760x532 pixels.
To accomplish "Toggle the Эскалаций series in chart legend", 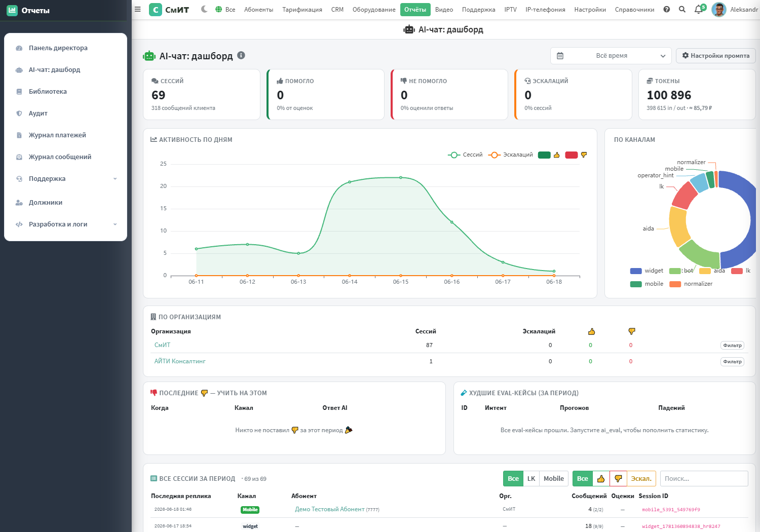I will pos(510,155).
